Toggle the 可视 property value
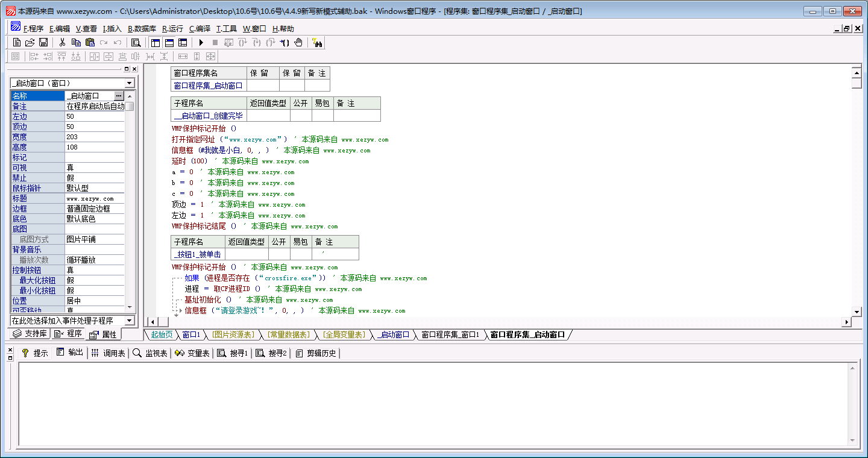The width and height of the screenshot is (868, 458). click(94, 168)
